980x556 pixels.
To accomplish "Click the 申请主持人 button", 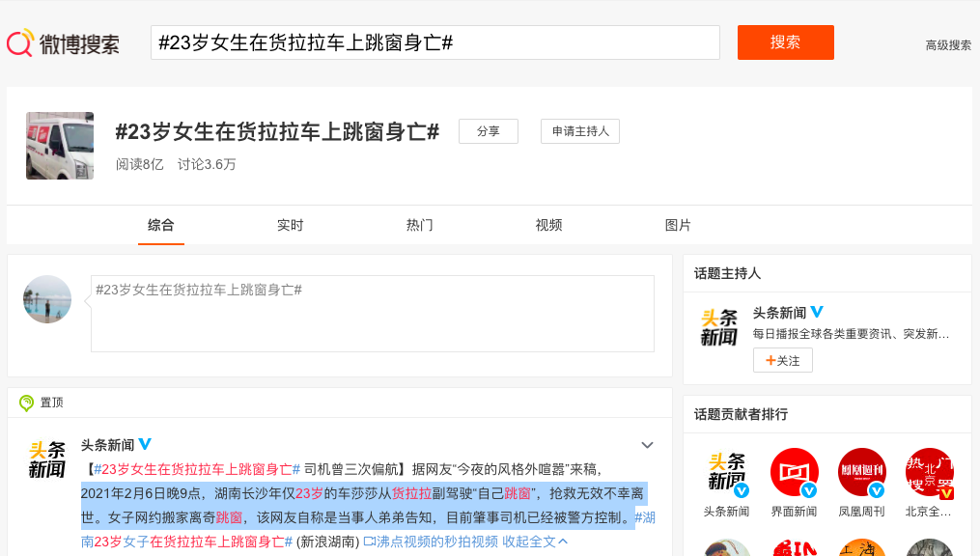I will tap(580, 131).
